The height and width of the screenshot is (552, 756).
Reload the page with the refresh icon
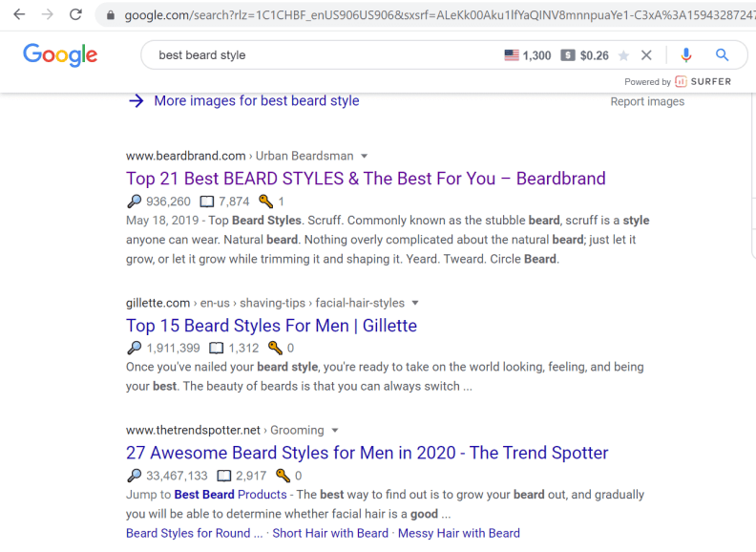pos(75,14)
